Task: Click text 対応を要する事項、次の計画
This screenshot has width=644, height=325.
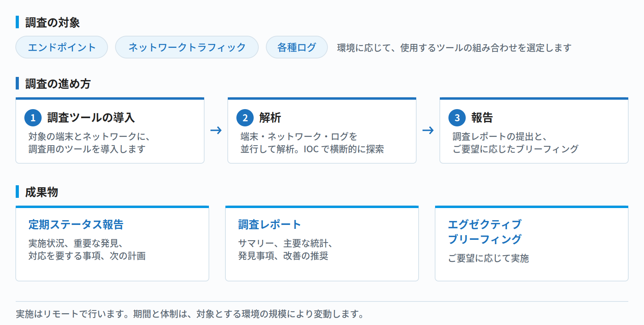Action: coord(87,256)
